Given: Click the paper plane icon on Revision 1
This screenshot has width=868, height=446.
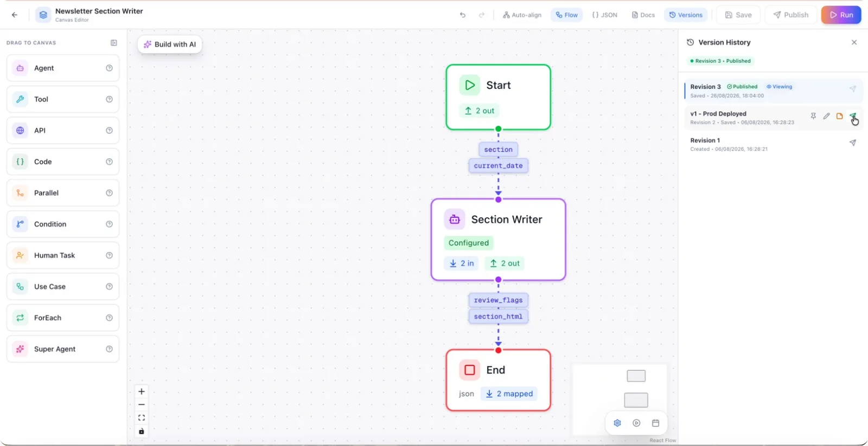Looking at the screenshot, I should pos(853,143).
